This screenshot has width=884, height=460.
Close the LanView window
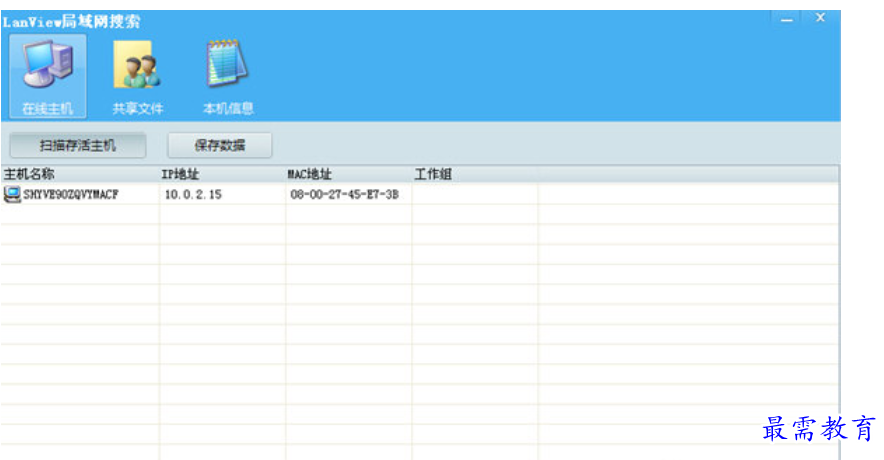[x=820, y=19]
